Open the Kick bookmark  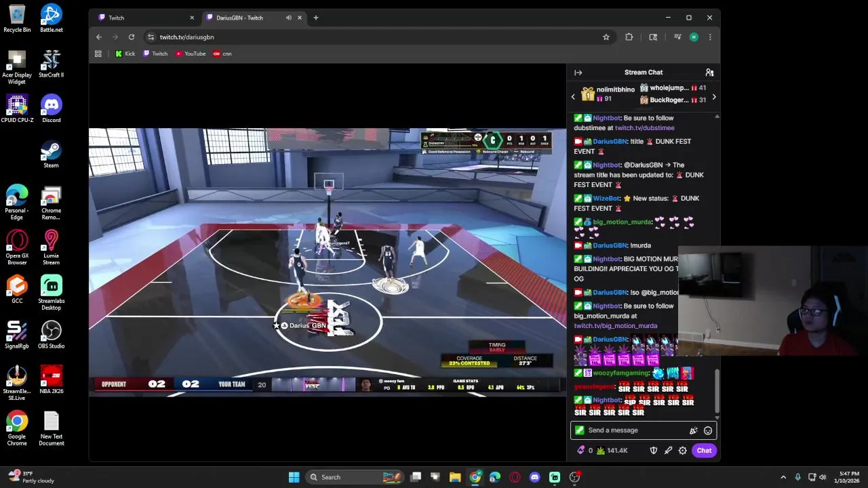pyautogui.click(x=125, y=54)
